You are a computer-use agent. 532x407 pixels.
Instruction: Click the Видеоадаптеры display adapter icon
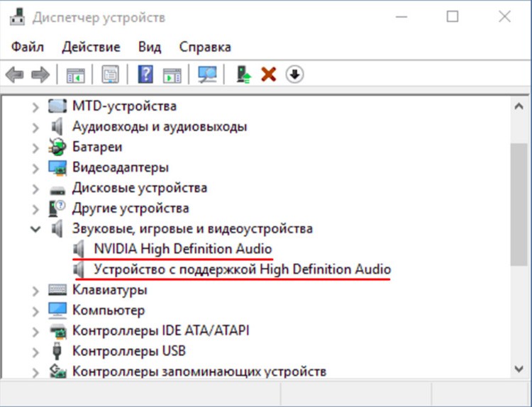pos(57,167)
